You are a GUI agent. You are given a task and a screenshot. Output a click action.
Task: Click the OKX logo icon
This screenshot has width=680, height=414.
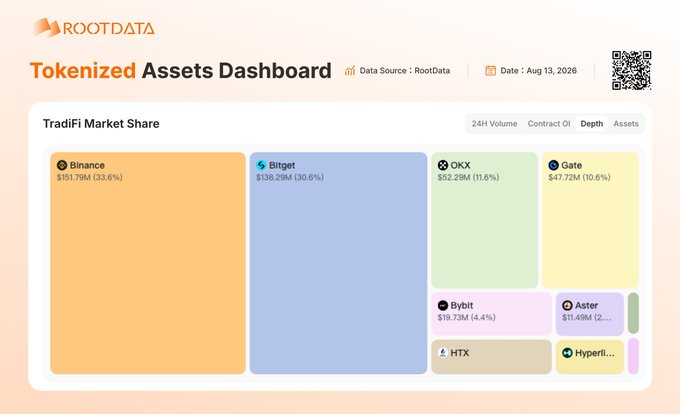(443, 165)
